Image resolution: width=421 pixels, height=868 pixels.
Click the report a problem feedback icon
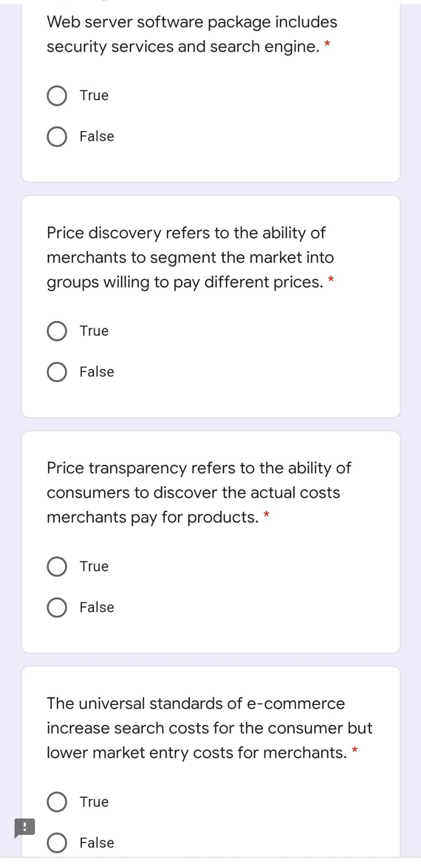[24, 827]
